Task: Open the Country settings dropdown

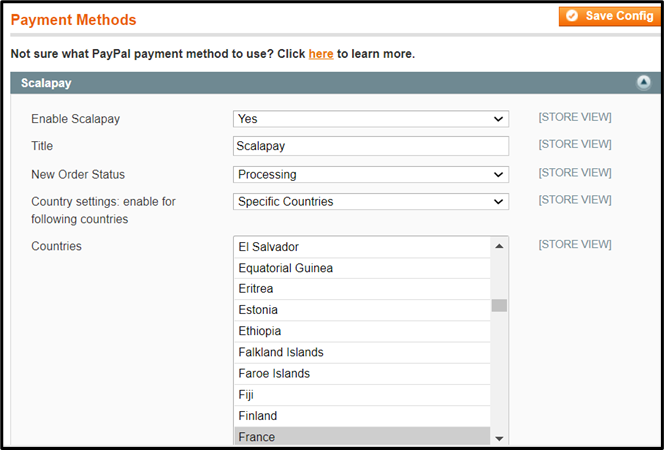Action: 371,202
